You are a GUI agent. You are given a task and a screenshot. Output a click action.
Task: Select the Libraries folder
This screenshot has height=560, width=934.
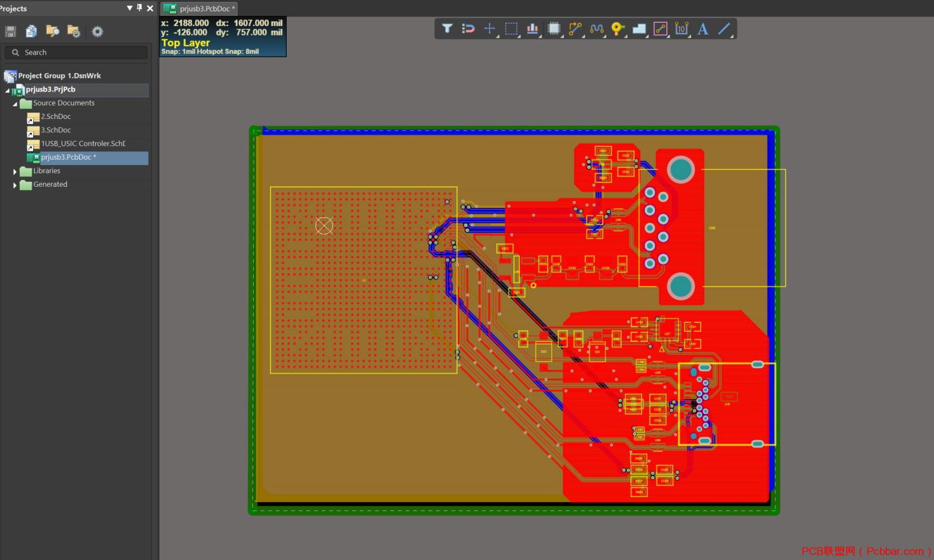(46, 171)
